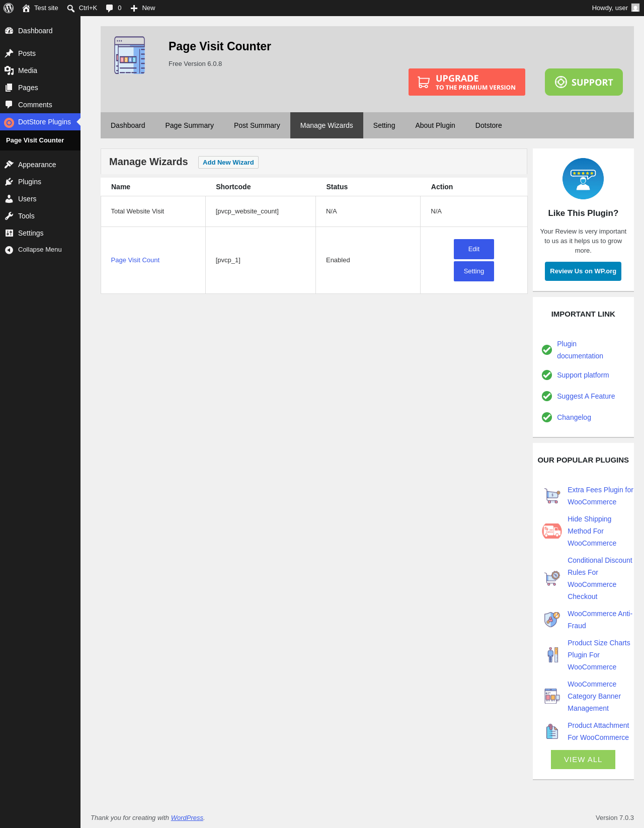The image size is (644, 828).
Task: Click the Plugins plug icon
Action: 9,182
